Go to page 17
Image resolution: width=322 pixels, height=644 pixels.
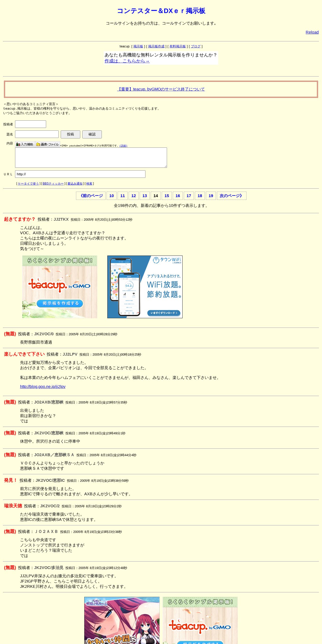tap(189, 196)
